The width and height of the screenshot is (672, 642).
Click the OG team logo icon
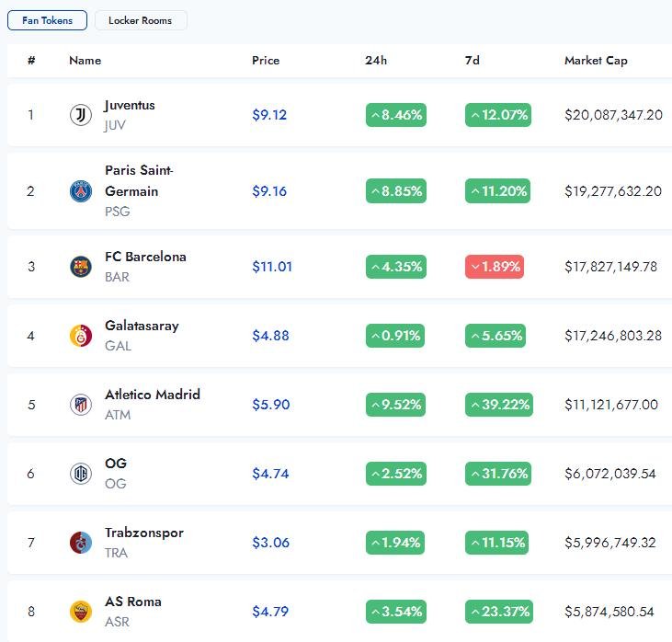tap(81, 474)
